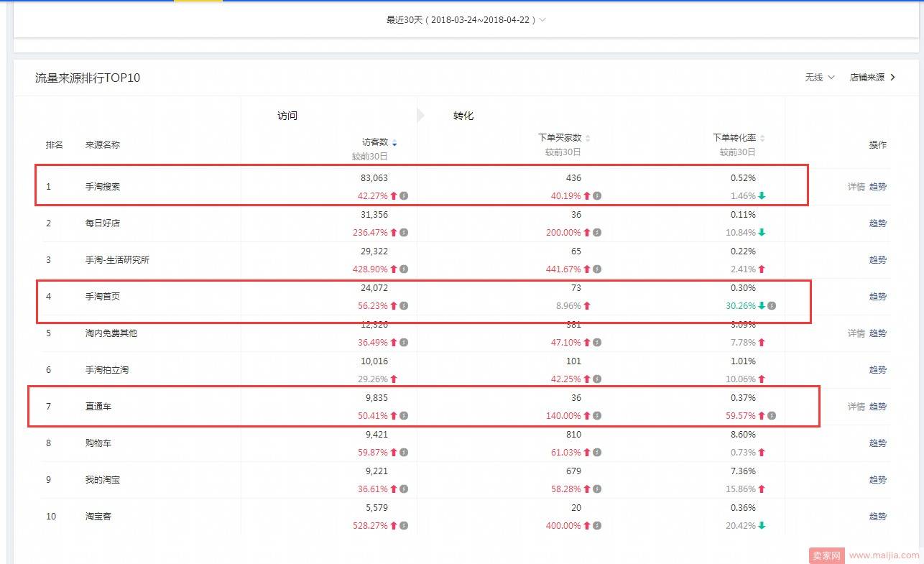Image resolution: width=924 pixels, height=564 pixels.
Task: Click the 83,063 visitor count
Action: [374, 178]
